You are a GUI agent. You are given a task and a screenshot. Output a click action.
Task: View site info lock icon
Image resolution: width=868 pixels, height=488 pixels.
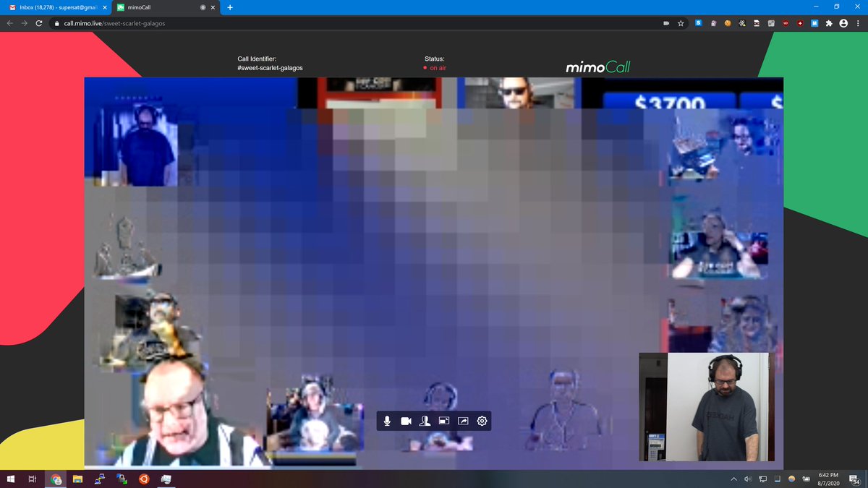point(57,23)
